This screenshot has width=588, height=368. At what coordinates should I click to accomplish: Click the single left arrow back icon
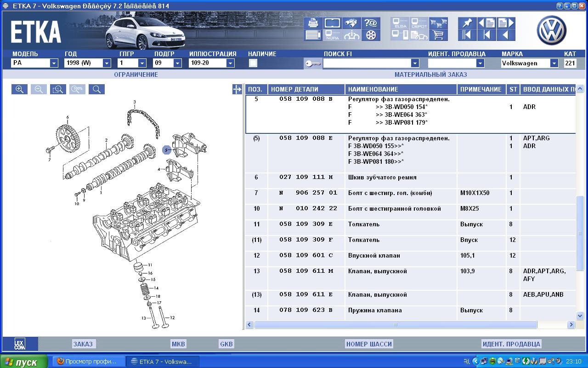coord(506,35)
